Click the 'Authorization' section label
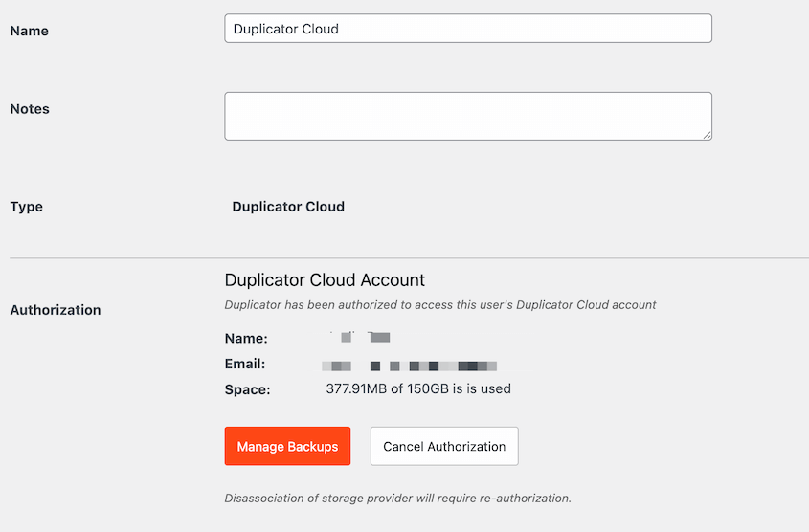This screenshot has height=532, width=809. [56, 310]
